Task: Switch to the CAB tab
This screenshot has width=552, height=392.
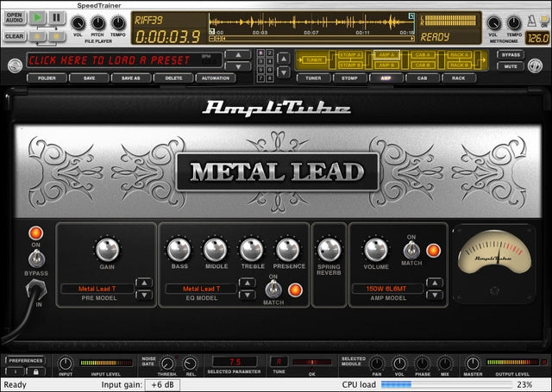Action: coord(422,78)
